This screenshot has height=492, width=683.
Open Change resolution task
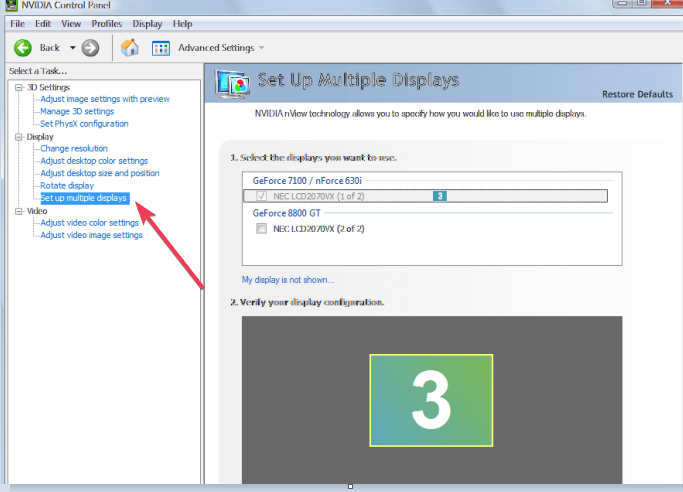click(x=74, y=148)
